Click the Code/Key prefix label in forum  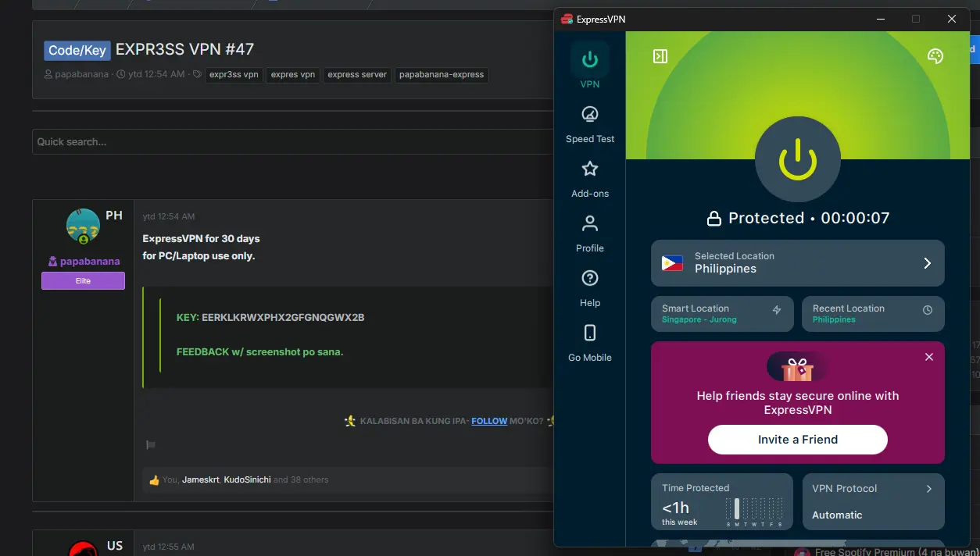pyautogui.click(x=77, y=50)
